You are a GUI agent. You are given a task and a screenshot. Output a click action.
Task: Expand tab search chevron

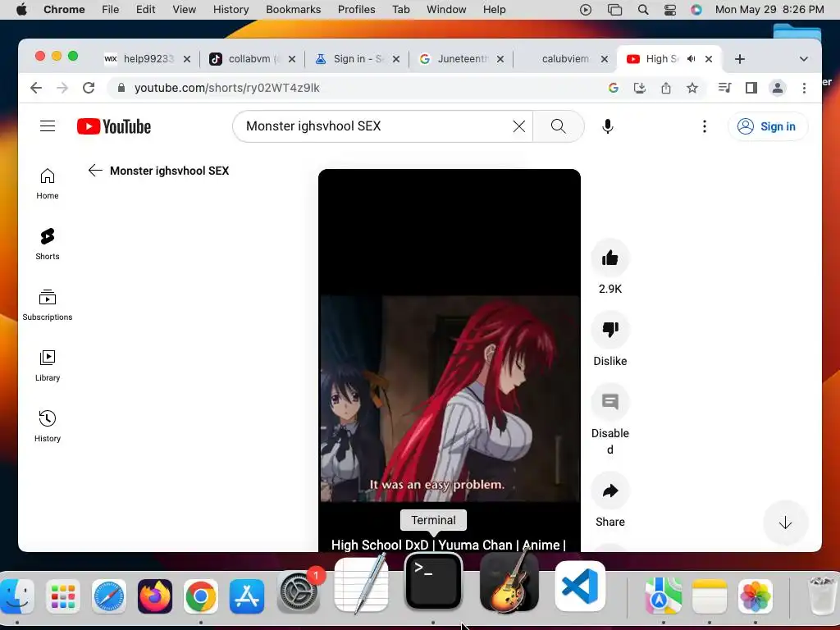coord(803,59)
